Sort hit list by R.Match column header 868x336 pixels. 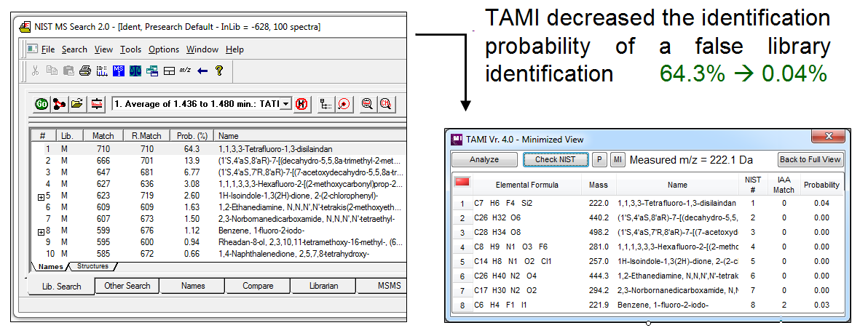146,135
